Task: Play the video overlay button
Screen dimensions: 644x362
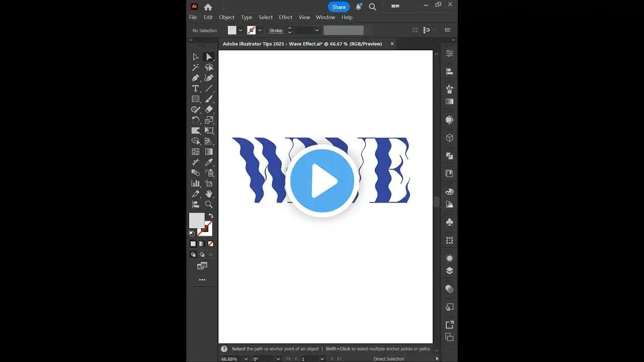Action: coord(322,181)
